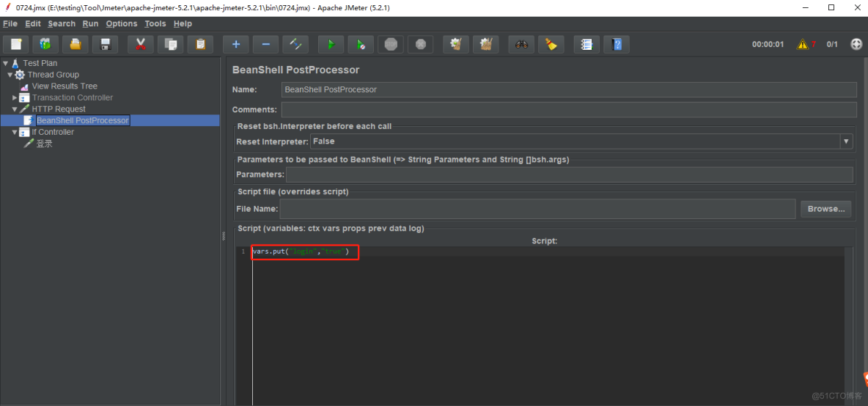Open the Help menu
The width and height of the screenshot is (868, 406).
tap(183, 23)
